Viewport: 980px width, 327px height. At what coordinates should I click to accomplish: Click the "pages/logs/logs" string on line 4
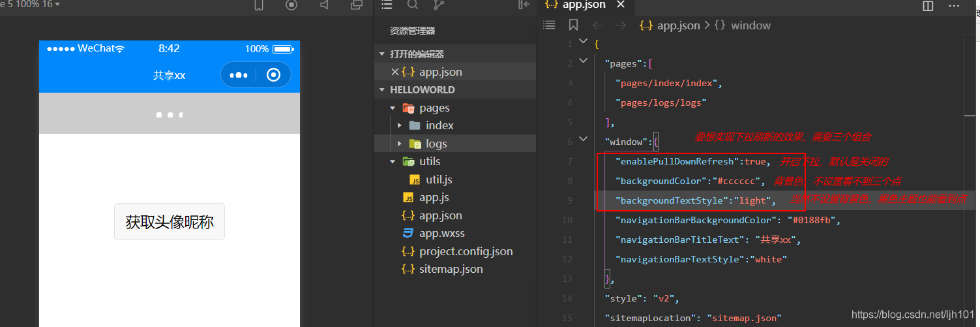click(x=661, y=102)
